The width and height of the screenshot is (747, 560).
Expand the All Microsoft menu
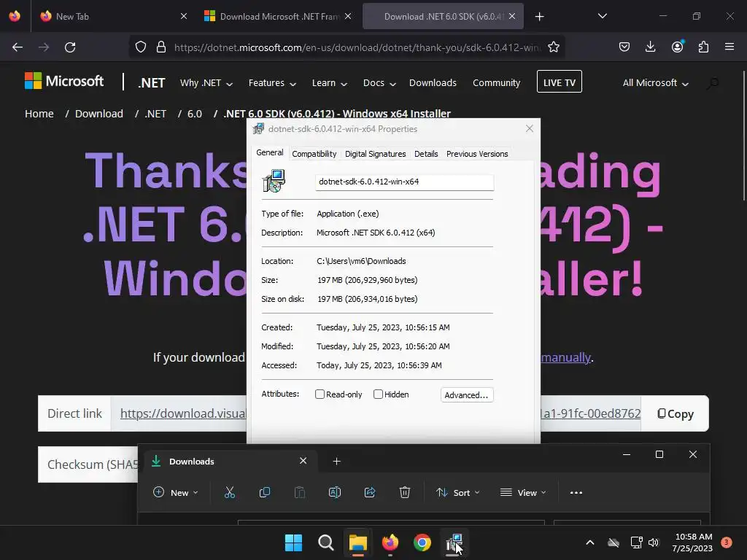pos(656,83)
